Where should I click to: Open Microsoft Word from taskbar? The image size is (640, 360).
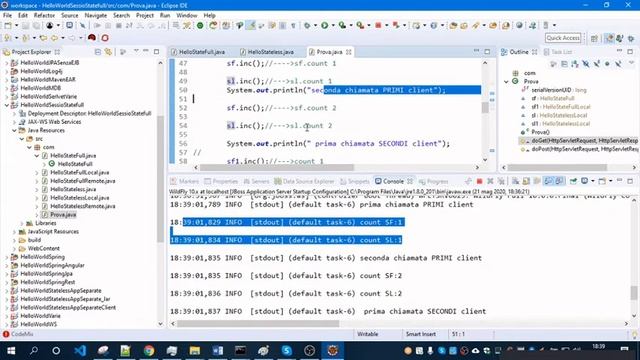pos(218,350)
